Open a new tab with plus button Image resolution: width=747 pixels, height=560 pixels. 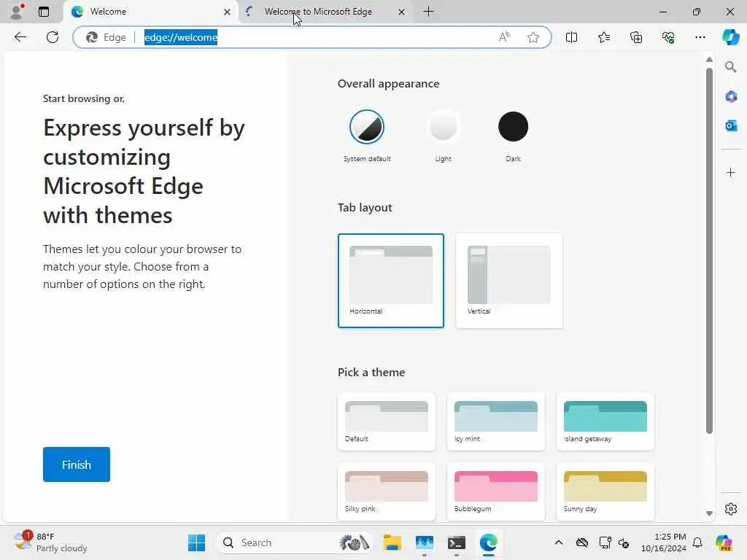428,12
